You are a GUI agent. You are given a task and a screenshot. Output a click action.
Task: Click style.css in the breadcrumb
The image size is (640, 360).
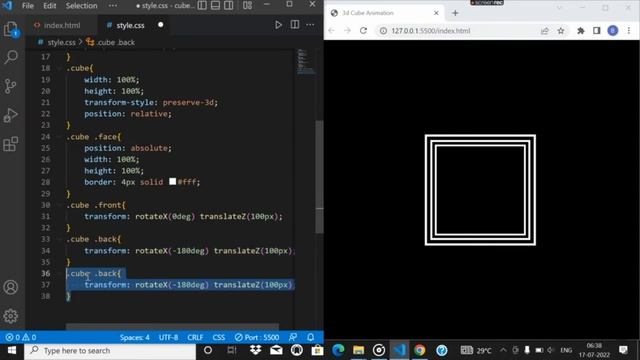click(x=61, y=42)
